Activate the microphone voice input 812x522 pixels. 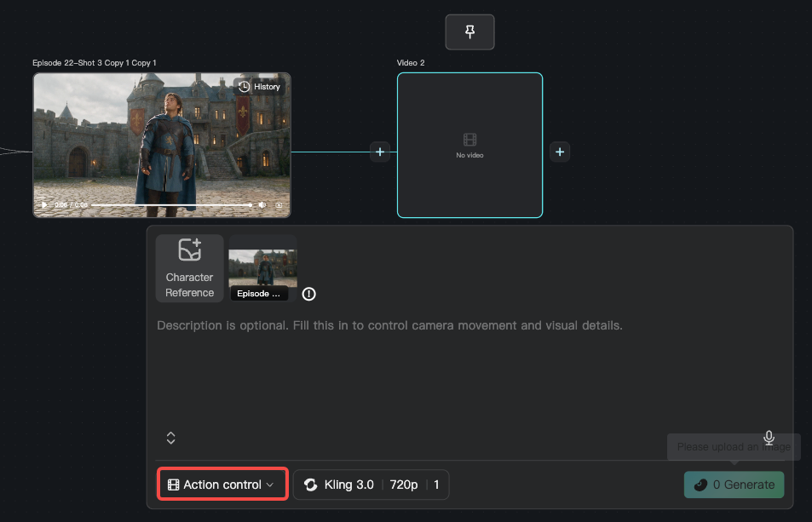[x=769, y=438]
